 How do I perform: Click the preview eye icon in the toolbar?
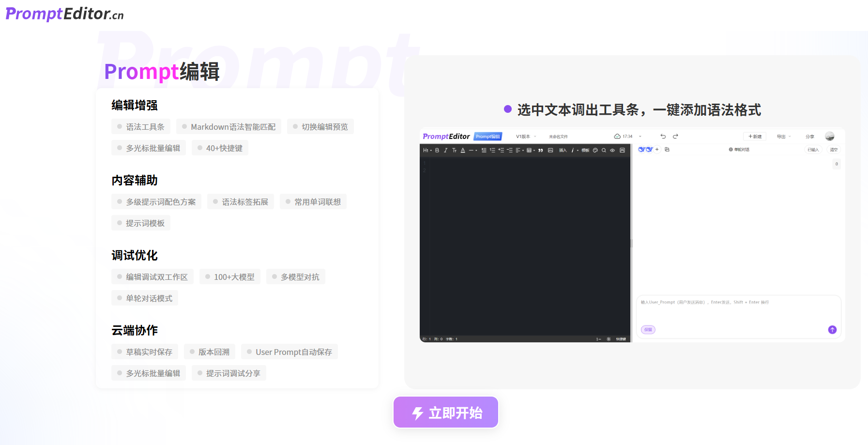(612, 150)
